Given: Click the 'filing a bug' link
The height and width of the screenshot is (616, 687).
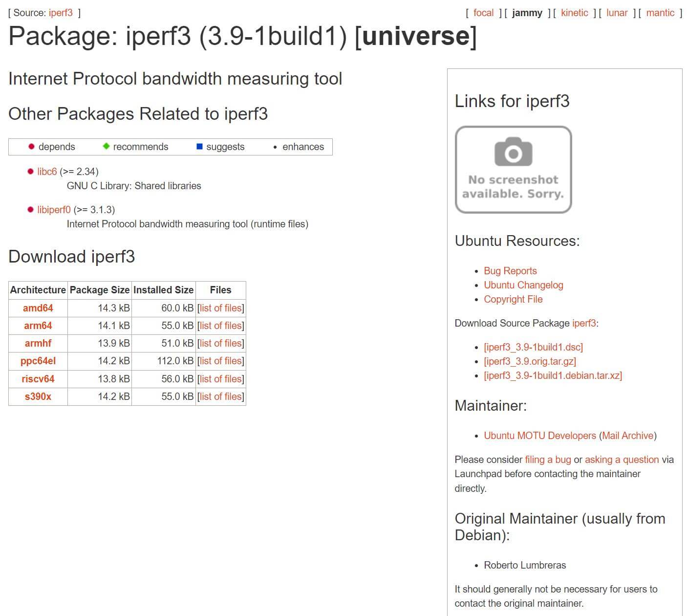Looking at the screenshot, I should click(548, 460).
